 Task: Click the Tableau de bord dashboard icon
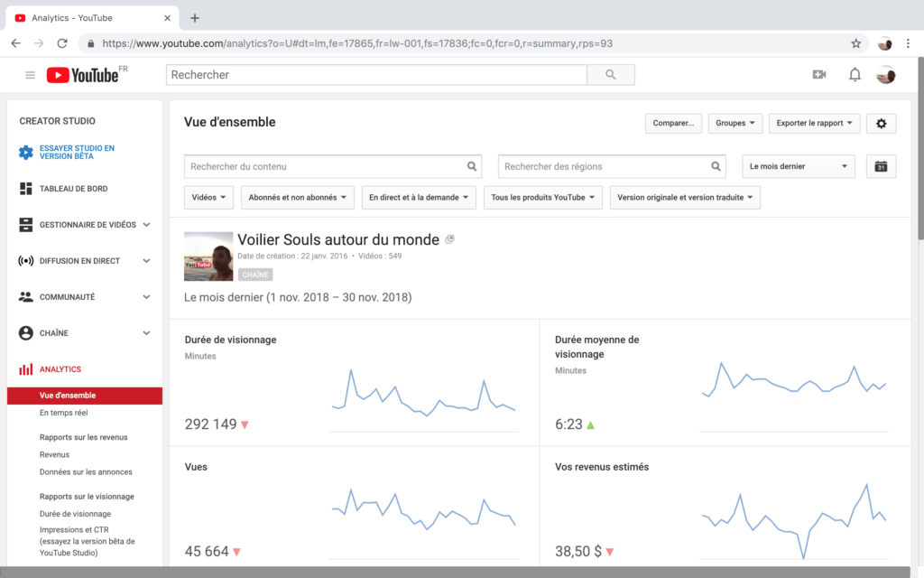[26, 189]
